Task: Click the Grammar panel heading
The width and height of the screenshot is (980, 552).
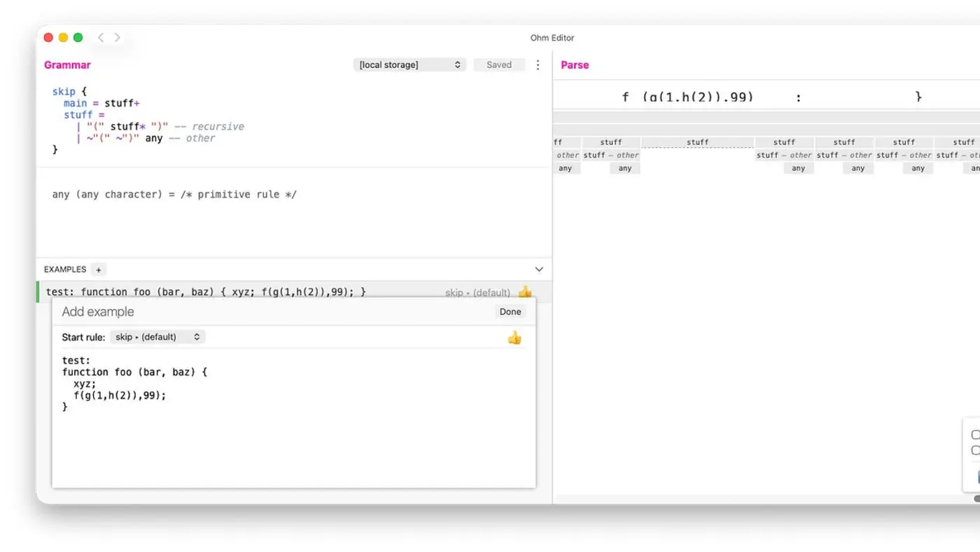Action: click(x=67, y=64)
